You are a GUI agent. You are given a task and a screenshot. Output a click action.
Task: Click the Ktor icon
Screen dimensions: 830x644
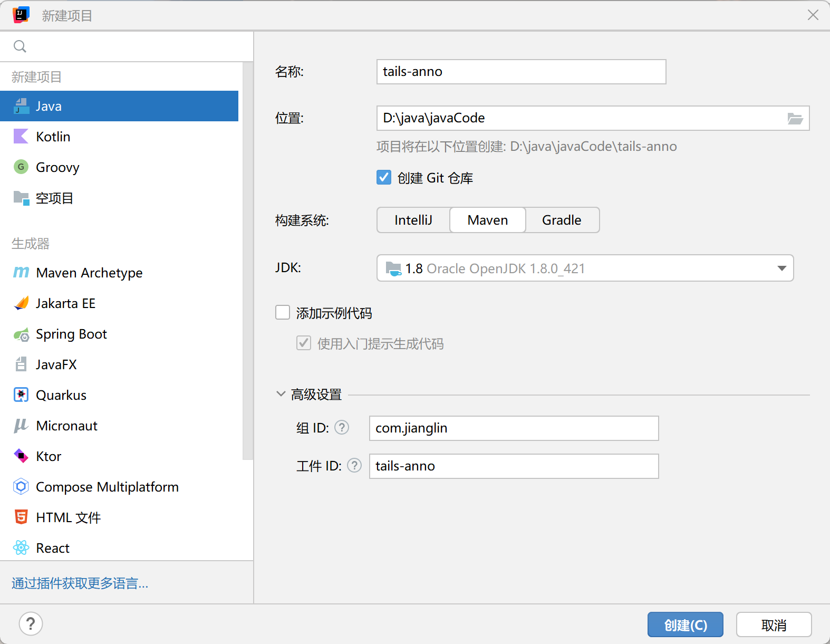(x=21, y=456)
